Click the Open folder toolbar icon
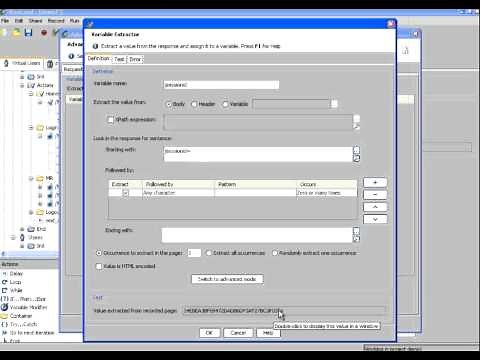 pyautogui.click(x=17, y=32)
